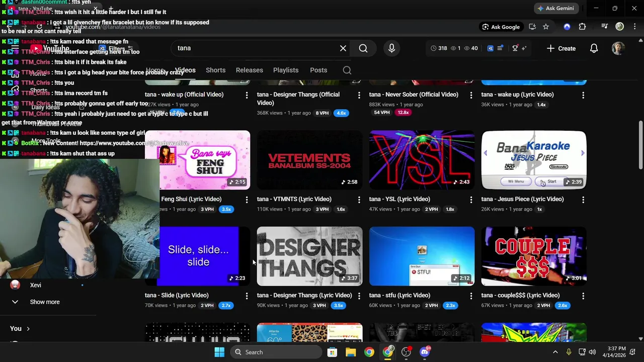Open Chrome extensions puzzle icon

582,27
